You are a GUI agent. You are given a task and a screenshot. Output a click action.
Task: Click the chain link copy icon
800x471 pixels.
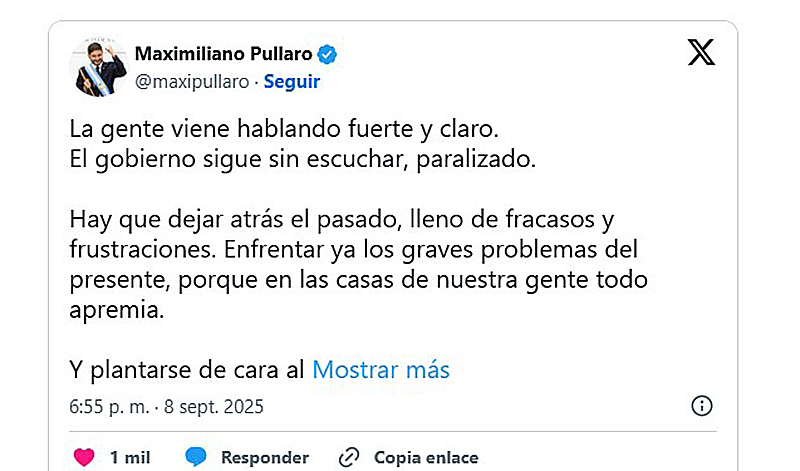point(349,457)
